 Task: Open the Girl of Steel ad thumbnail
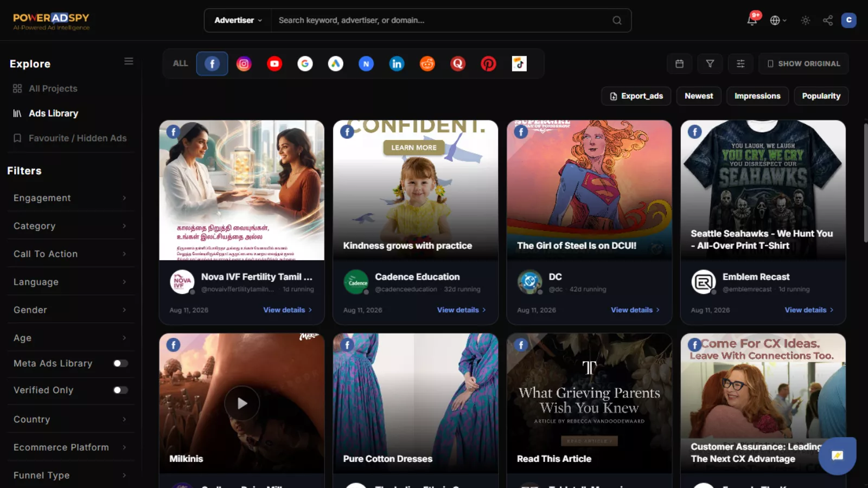589,190
